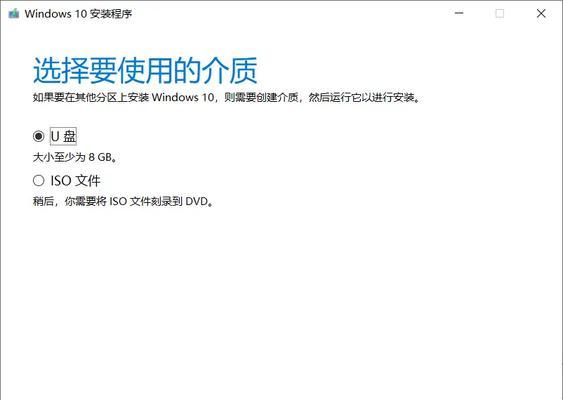This screenshot has width=563, height=400.
Task: Click the Windows 10 setup icon in title bar
Action: pyautogui.click(x=14, y=14)
